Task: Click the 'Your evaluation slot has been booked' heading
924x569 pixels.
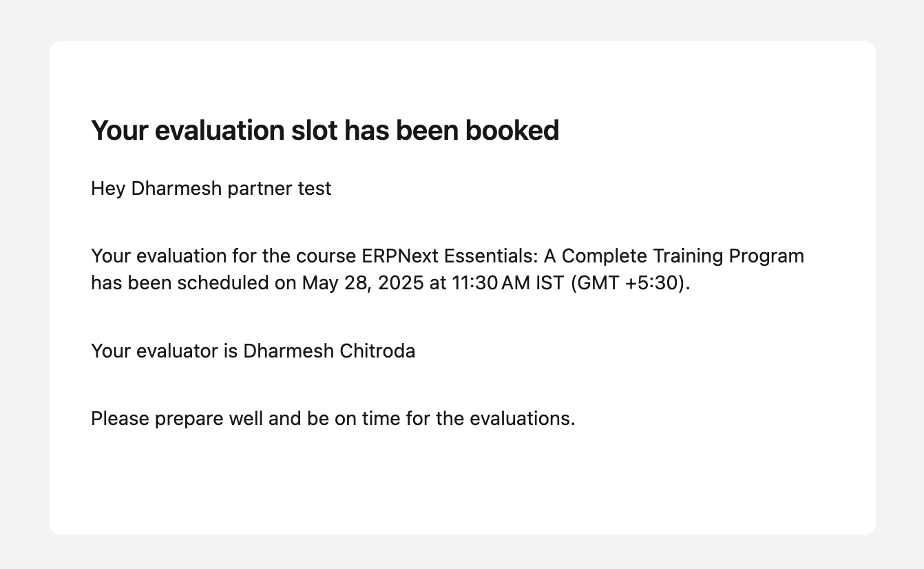Action: click(325, 131)
